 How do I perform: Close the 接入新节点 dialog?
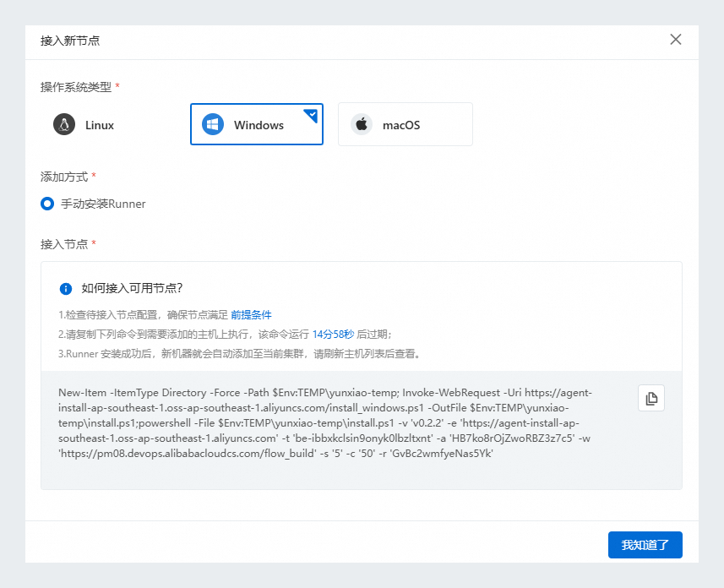(x=676, y=40)
